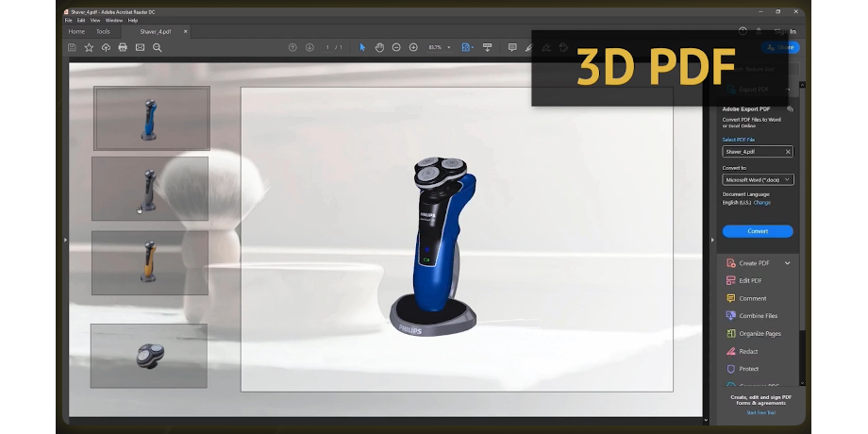Select the gray shaver thumbnail view
Viewport: 868px width, 434px height.
(150, 189)
